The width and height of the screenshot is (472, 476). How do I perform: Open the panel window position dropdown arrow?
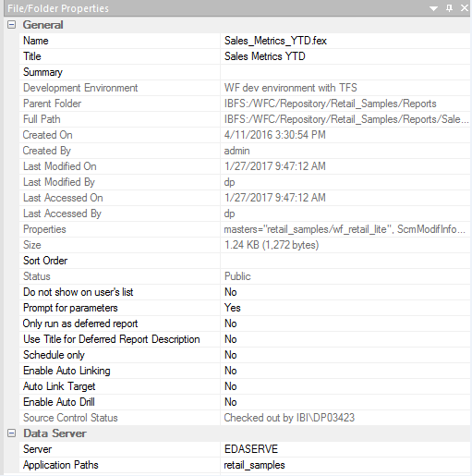pos(433,8)
